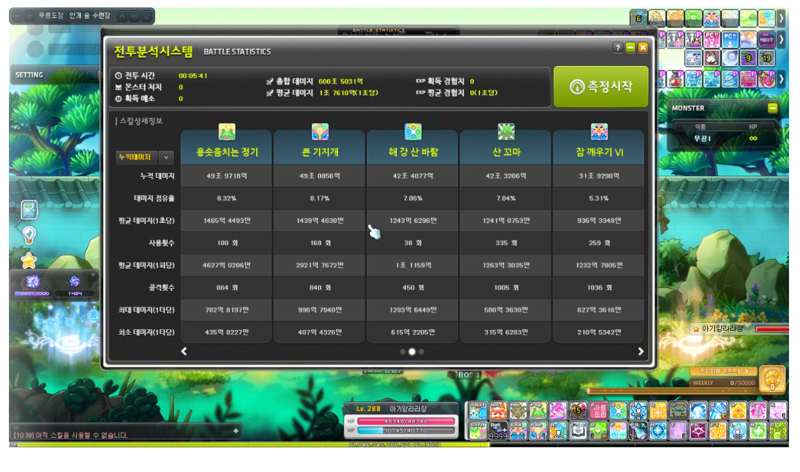
Task: Click the buff icon showing number 9
Action: [x=748, y=58]
